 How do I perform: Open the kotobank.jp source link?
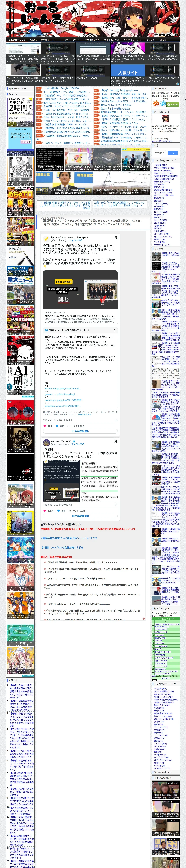pyautogui.click(x=63, y=406)
